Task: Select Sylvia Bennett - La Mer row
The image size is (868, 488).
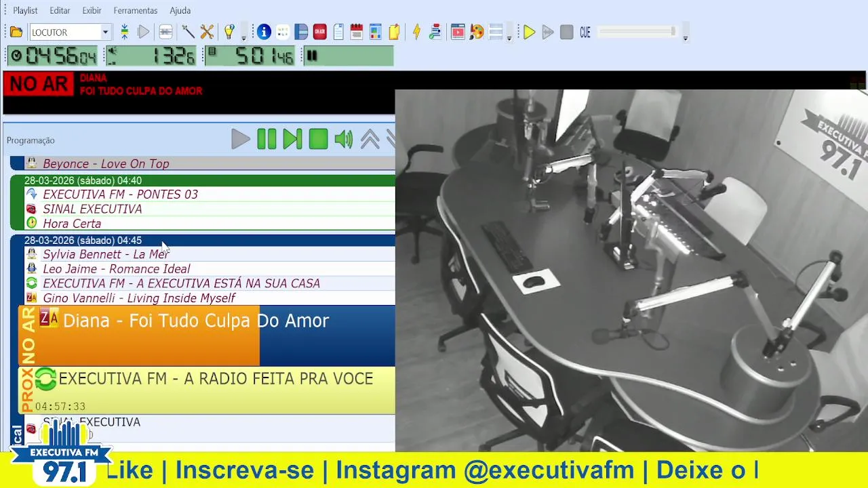Action: click(209, 254)
